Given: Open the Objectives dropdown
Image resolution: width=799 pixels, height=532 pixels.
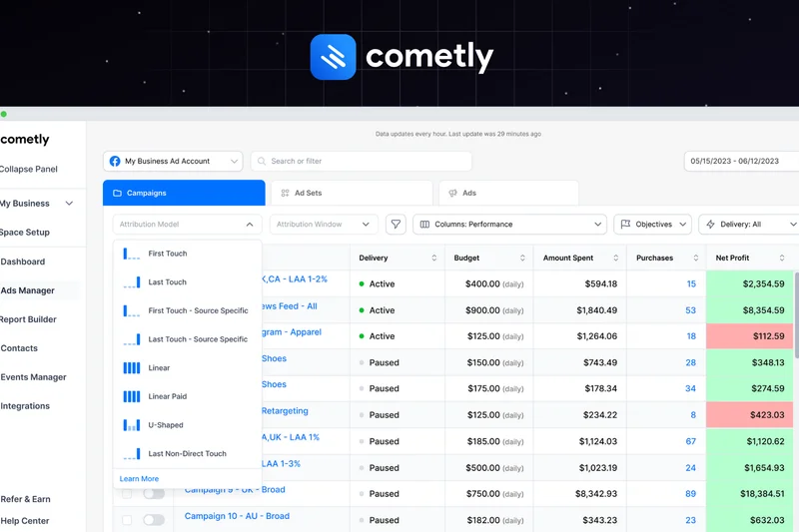Looking at the screenshot, I should (652, 224).
